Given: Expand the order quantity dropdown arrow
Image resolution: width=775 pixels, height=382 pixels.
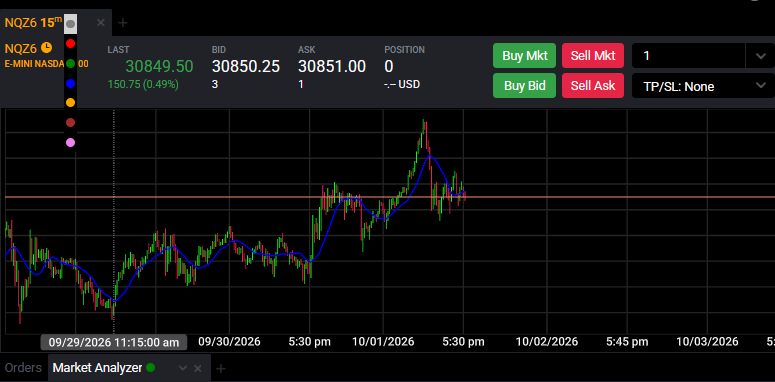Looking at the screenshot, I should click(761, 56).
